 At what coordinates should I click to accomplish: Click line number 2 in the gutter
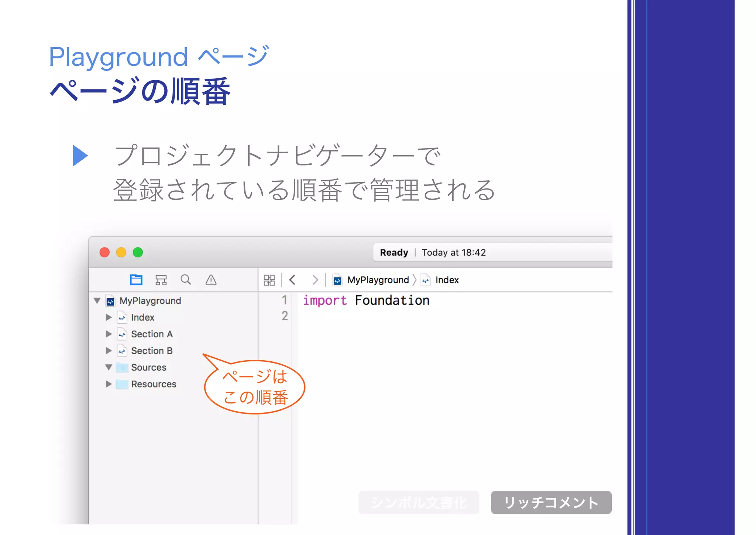click(x=285, y=316)
